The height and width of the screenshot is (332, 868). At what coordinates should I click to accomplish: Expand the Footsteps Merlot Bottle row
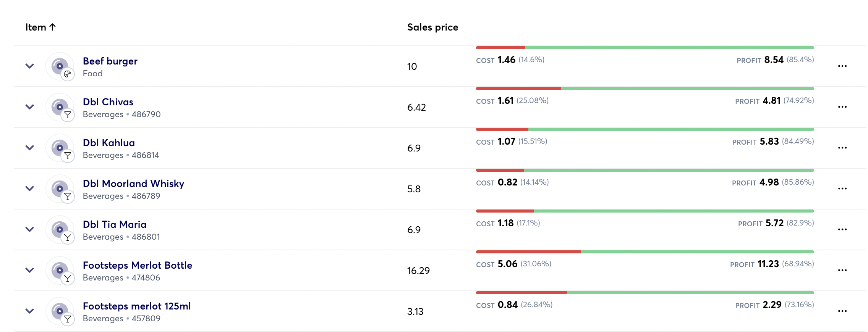tap(30, 271)
